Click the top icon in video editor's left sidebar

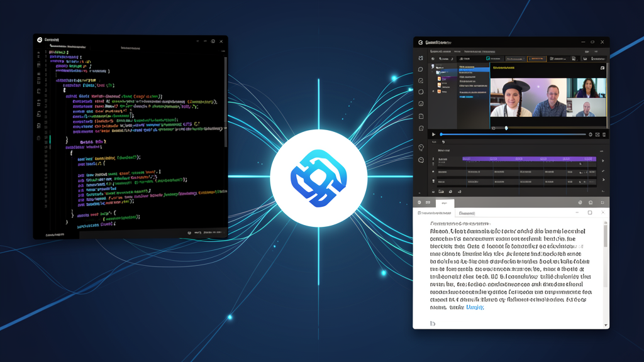[x=421, y=58]
